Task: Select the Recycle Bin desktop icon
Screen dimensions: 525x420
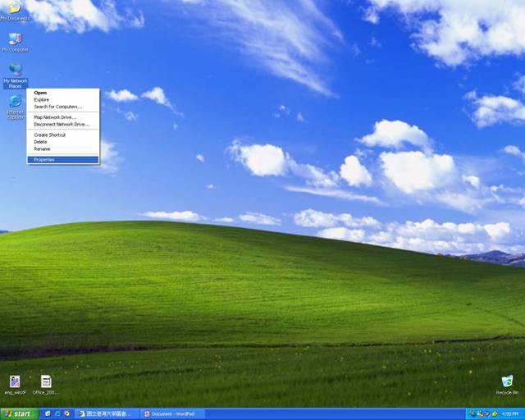Action: click(507, 385)
